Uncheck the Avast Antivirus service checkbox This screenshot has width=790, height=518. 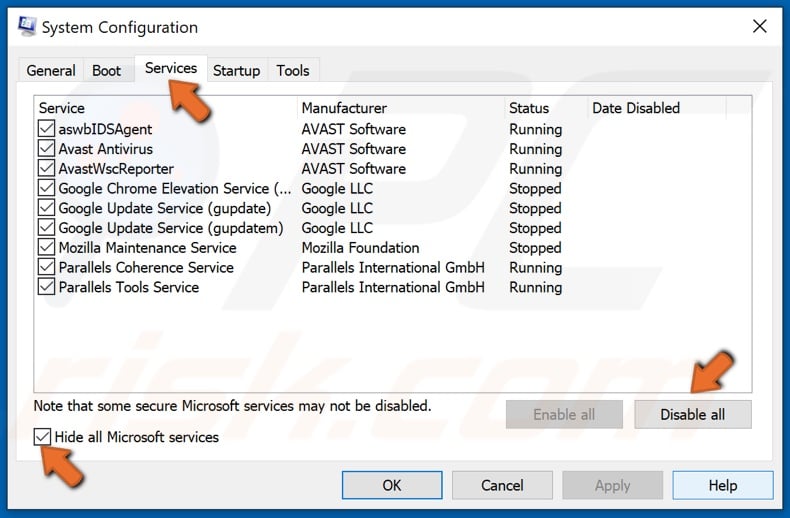pos(46,149)
